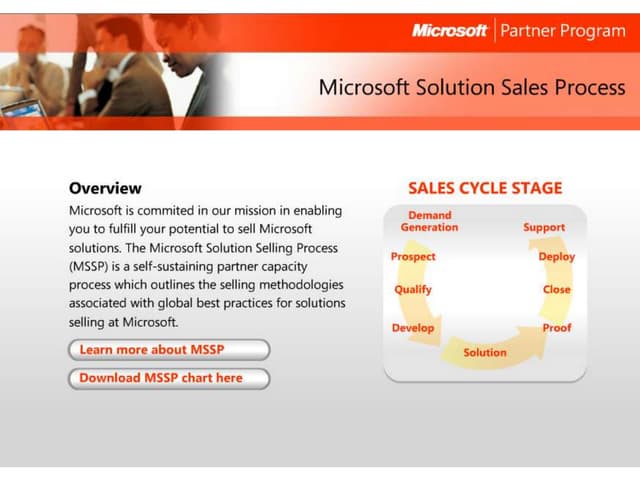Viewport: 640px width, 480px height.
Task: Click the business people banner photo
Action: [110, 70]
